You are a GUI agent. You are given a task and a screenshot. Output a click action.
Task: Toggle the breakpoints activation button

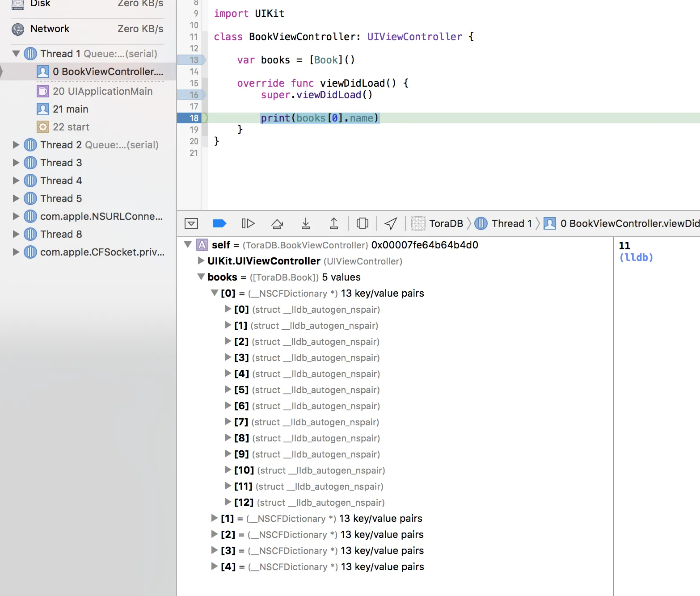219,223
